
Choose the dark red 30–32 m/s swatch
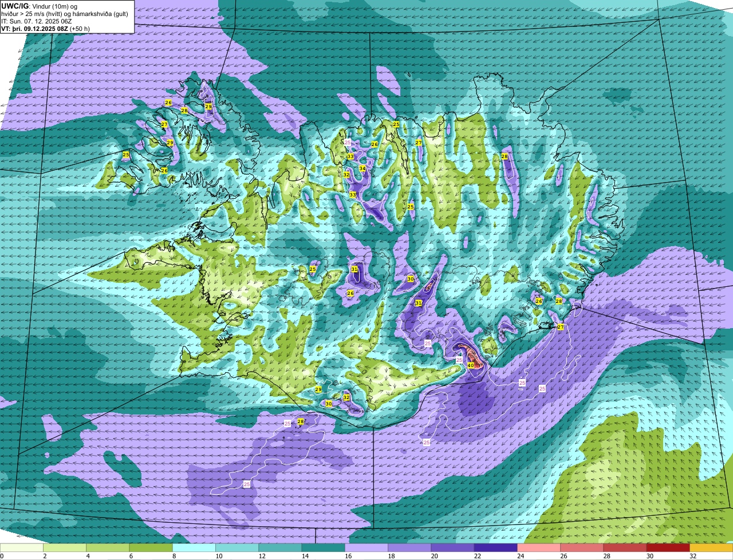click(x=668, y=548)
